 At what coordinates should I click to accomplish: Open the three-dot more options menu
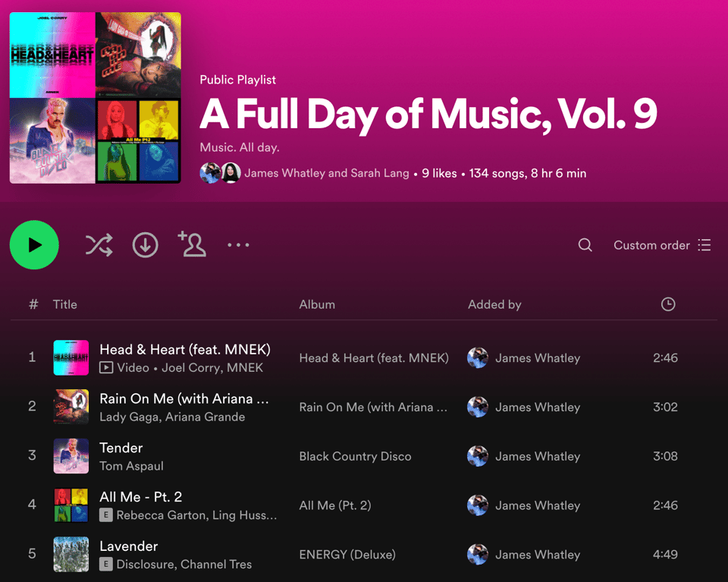pos(238,245)
